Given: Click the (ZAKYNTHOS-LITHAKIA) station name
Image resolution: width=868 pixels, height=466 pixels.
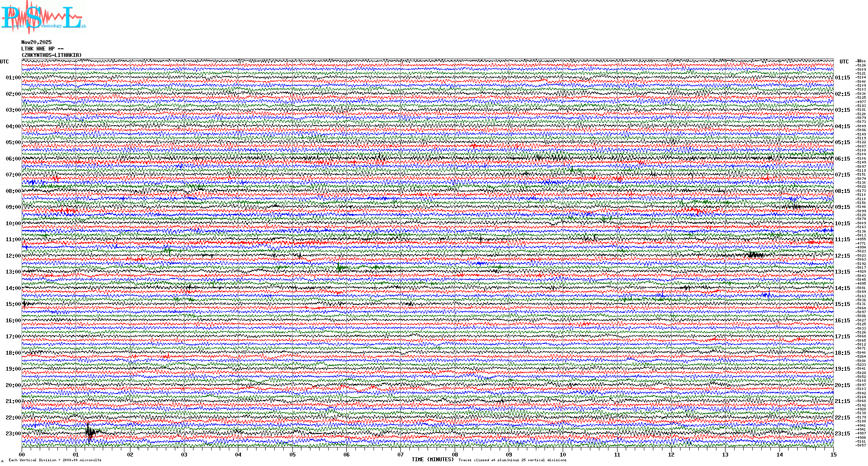Looking at the screenshot, I should (51, 55).
